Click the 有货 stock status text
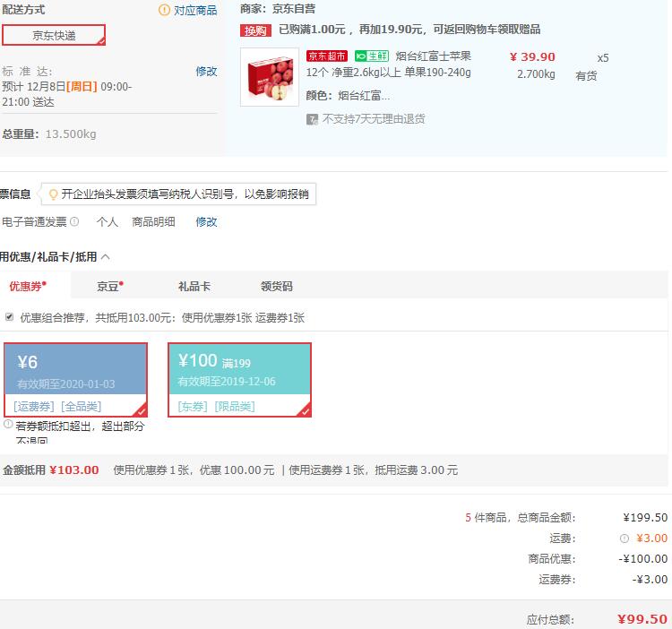 (x=586, y=76)
